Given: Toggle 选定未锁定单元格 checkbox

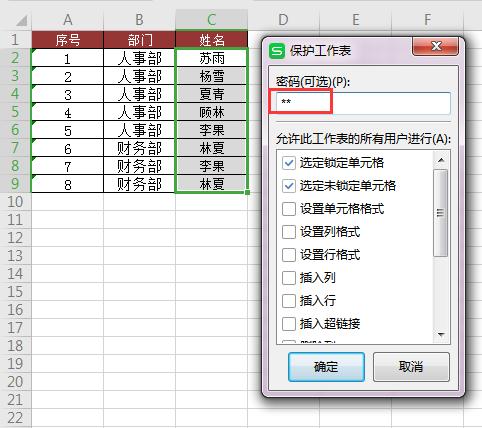Looking at the screenshot, I should pyautogui.click(x=289, y=186).
